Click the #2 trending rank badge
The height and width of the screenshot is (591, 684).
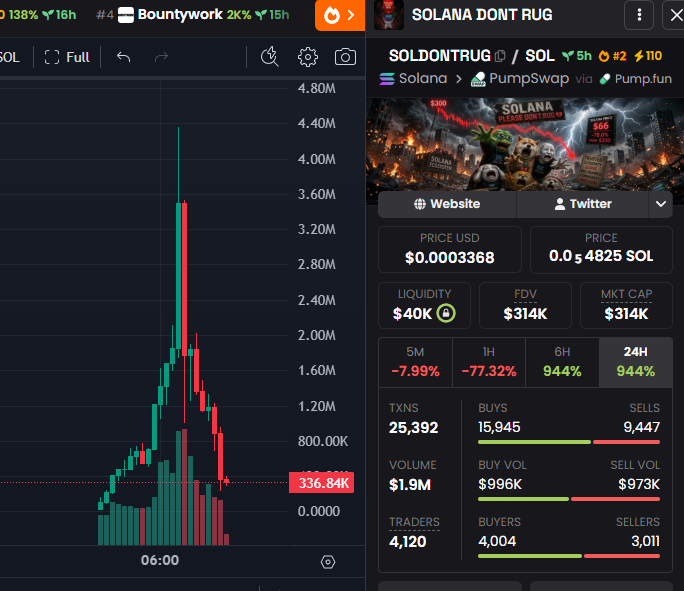612,56
